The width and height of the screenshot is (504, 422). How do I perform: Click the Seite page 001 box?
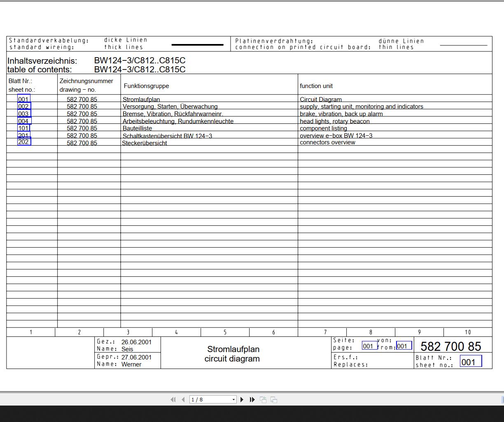(369, 346)
